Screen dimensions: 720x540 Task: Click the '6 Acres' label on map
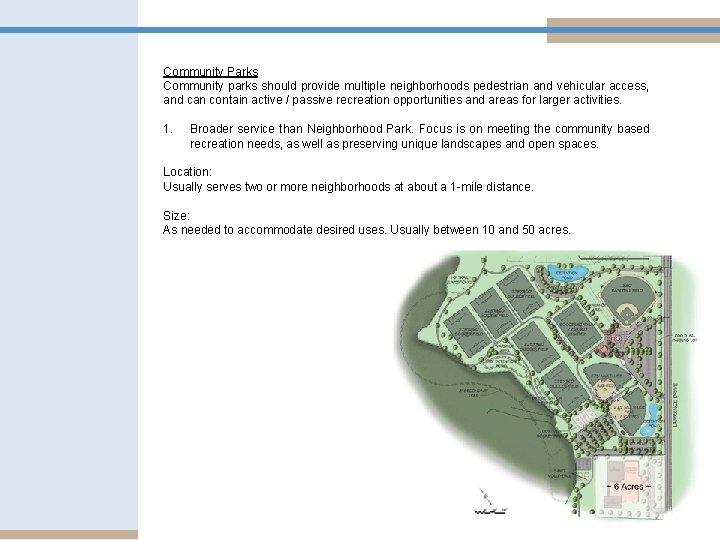[x=629, y=486]
